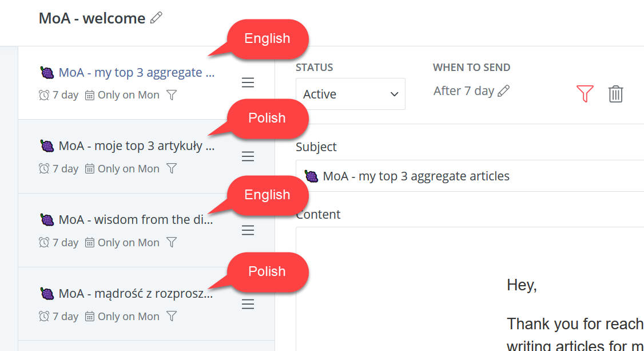
Task: Open the hamburger menu on the last Polish message
Action: point(248,303)
